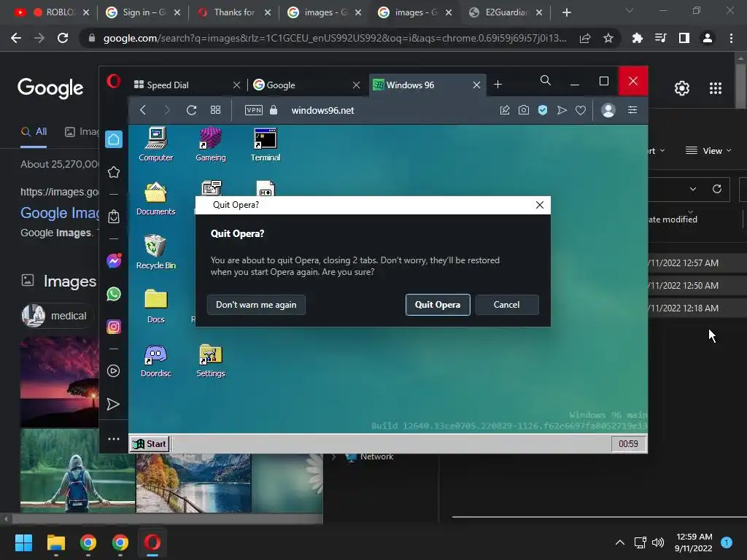Open File Explorer from the taskbar
The height and width of the screenshot is (560, 747).
[x=55, y=542]
